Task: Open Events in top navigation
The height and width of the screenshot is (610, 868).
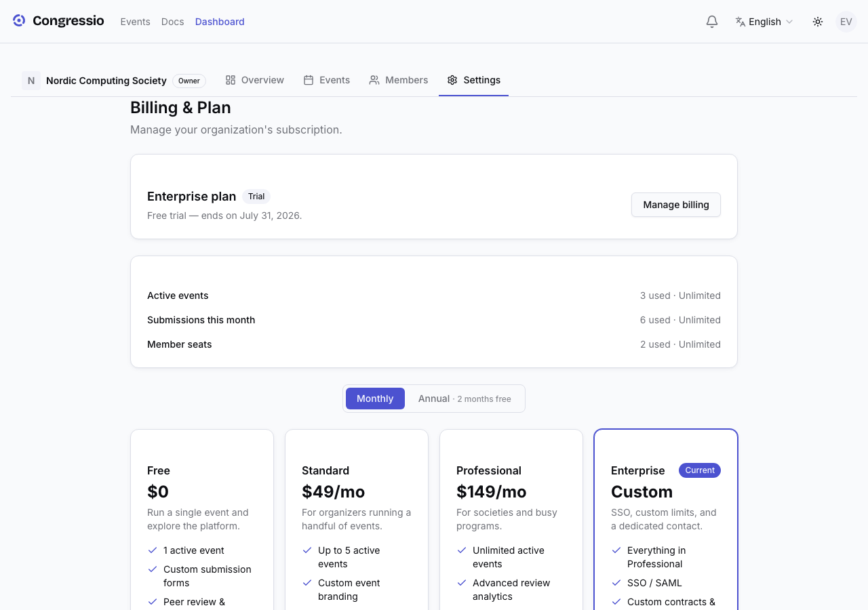Action: click(x=135, y=22)
